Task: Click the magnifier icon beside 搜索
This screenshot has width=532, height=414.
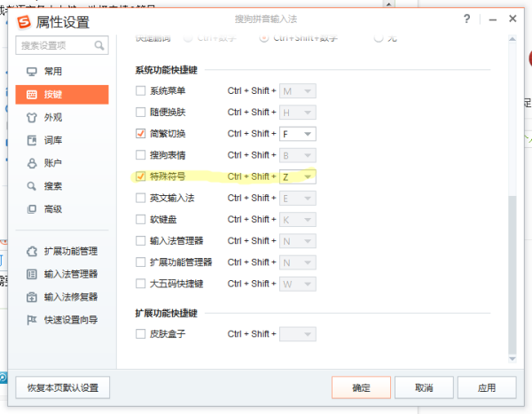Action: coord(32,186)
